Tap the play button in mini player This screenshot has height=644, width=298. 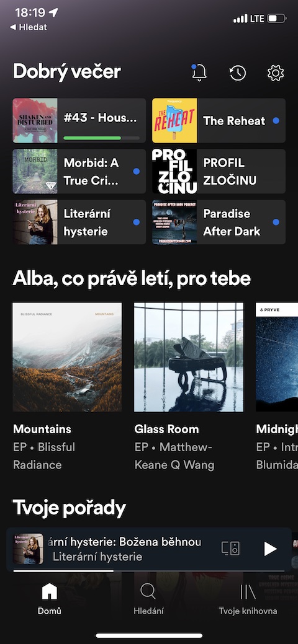(270, 549)
